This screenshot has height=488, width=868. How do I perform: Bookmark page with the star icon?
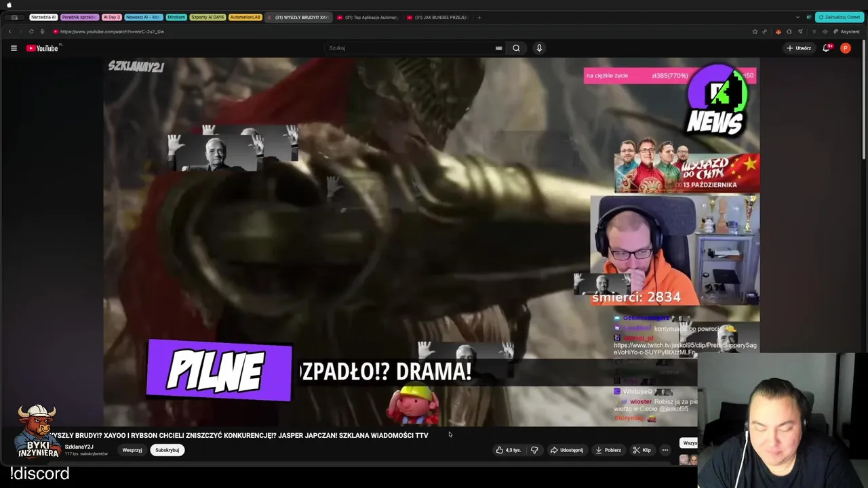755,31
